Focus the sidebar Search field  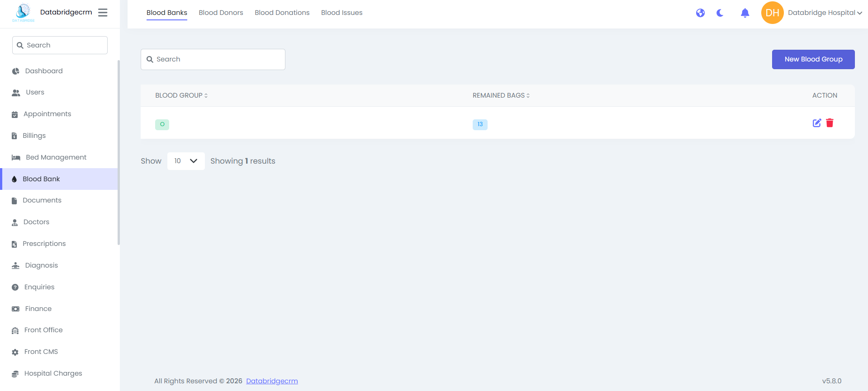coord(60,45)
